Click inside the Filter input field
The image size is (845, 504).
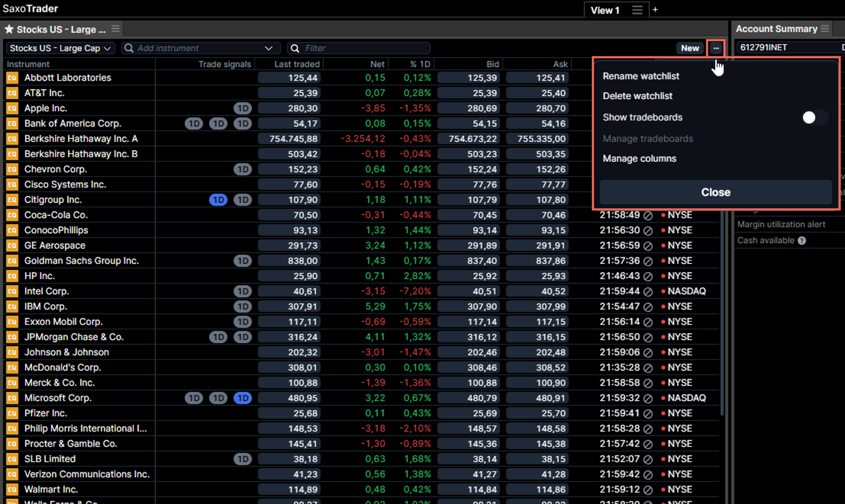pyautogui.click(x=360, y=48)
